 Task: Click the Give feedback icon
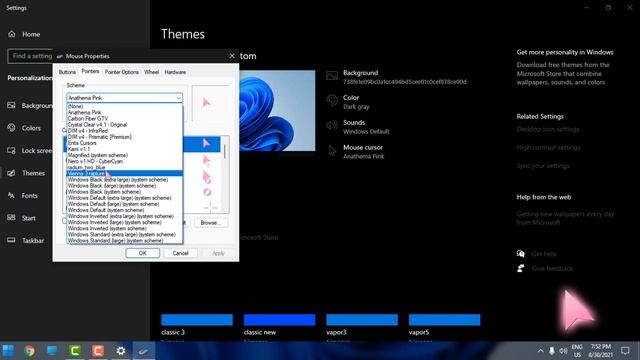(x=520, y=269)
